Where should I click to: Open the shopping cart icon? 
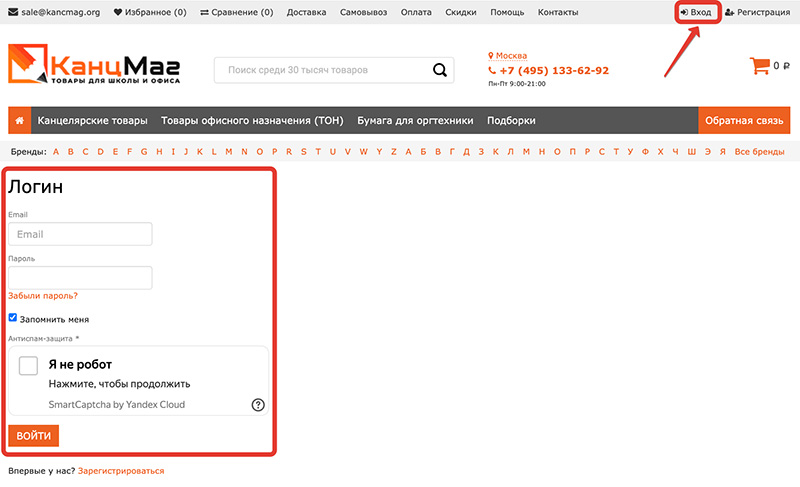click(759, 67)
